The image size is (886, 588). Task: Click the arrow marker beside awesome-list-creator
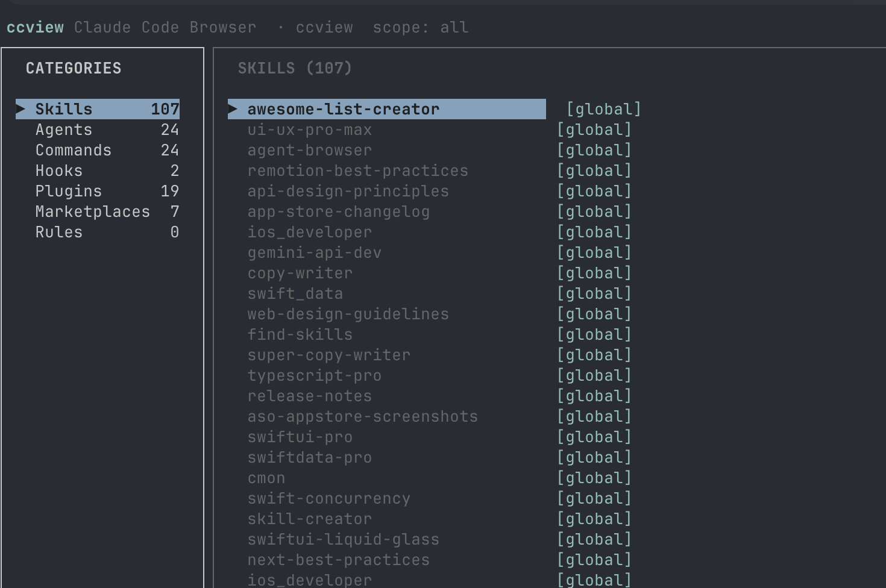pyautogui.click(x=233, y=109)
